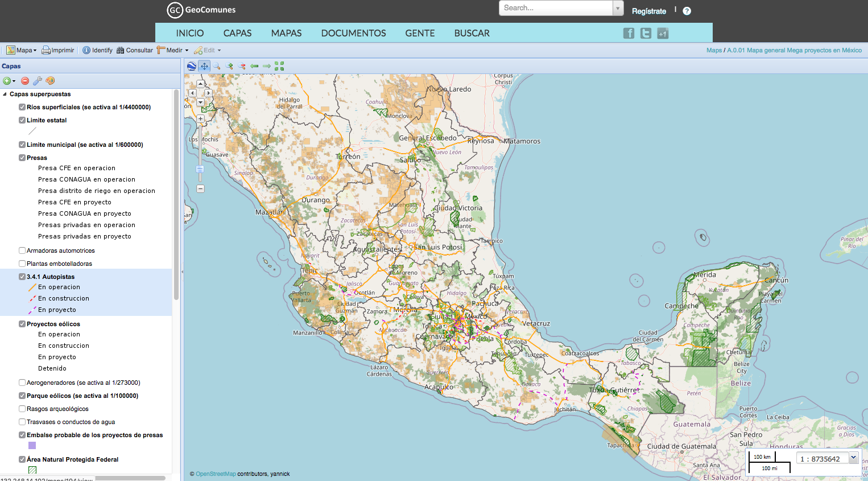Viewport: 868px width, 481px height.
Task: Go to previous map extent arrow
Action: pos(254,66)
